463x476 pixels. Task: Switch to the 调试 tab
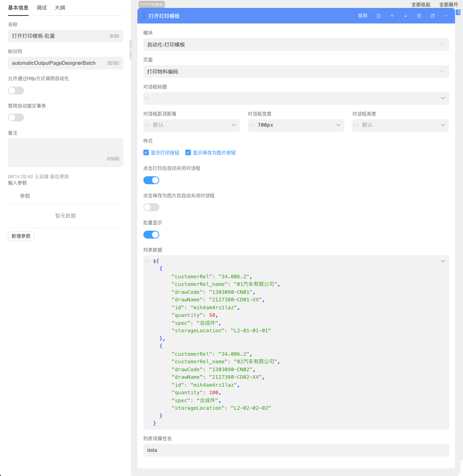42,8
